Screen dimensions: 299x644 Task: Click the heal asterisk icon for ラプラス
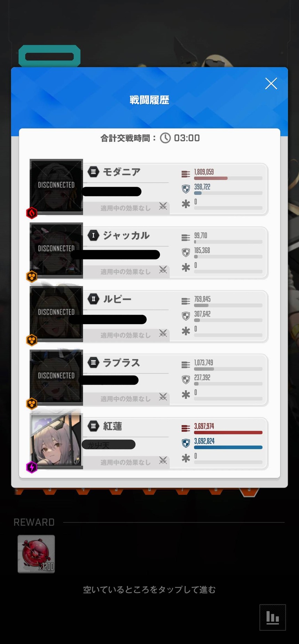[186, 394]
